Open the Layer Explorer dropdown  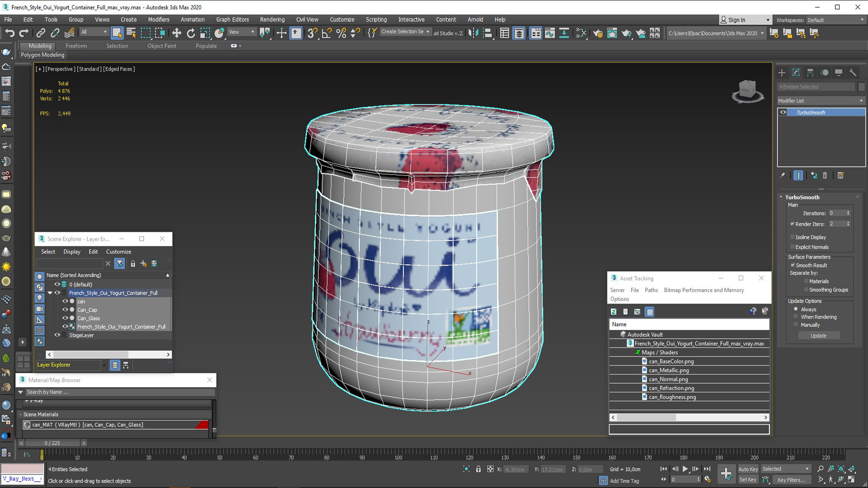point(104,365)
